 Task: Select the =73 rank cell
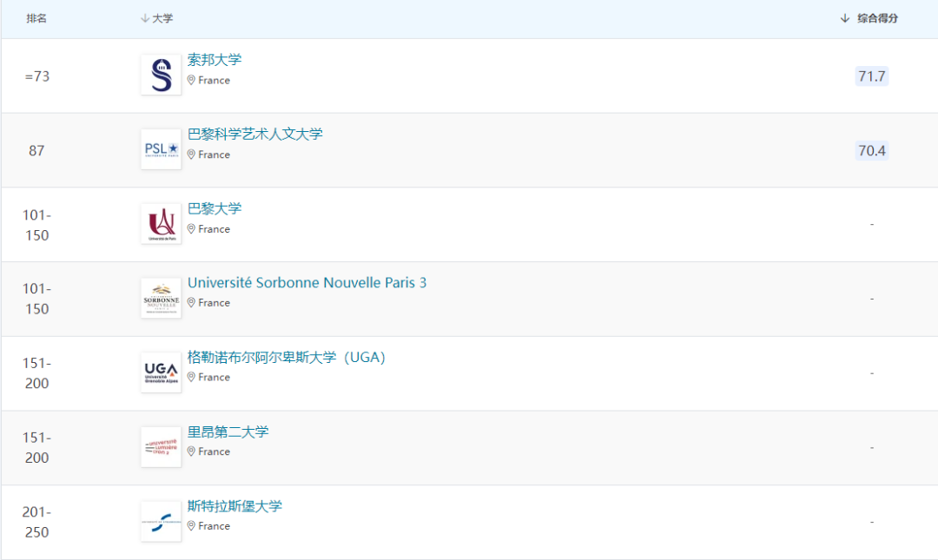coord(37,76)
